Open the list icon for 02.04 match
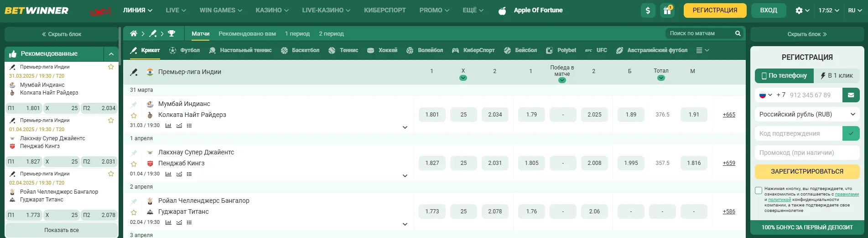 pos(189,222)
